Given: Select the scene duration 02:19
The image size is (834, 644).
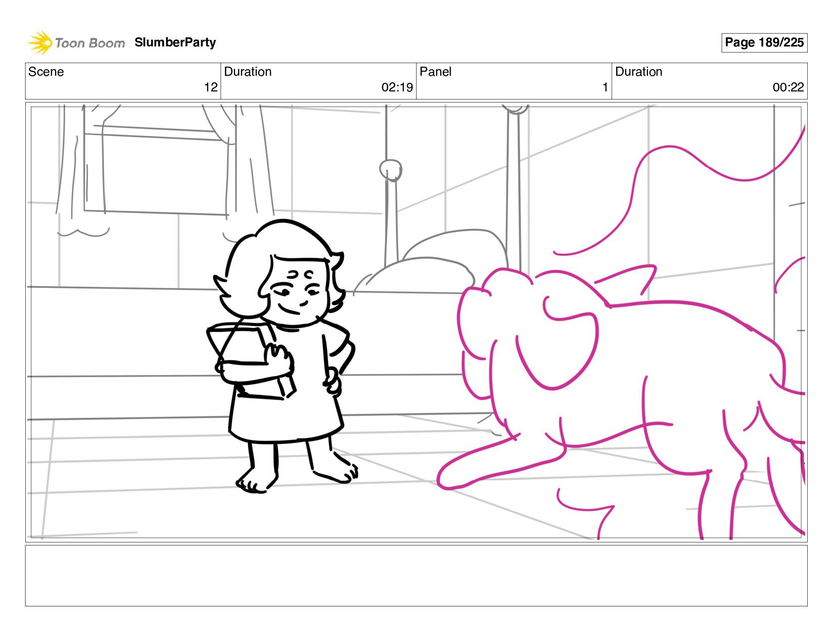Looking at the screenshot, I should (x=397, y=87).
